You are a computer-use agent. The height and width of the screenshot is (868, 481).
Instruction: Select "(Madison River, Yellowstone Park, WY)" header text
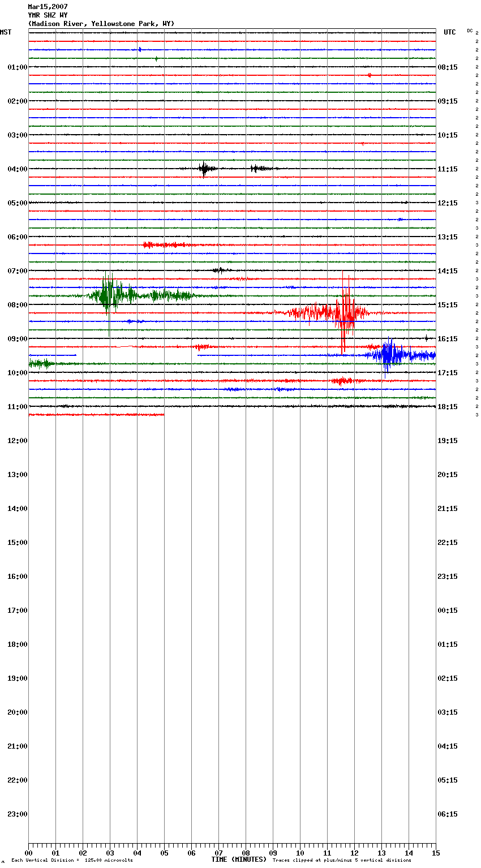tap(101, 24)
